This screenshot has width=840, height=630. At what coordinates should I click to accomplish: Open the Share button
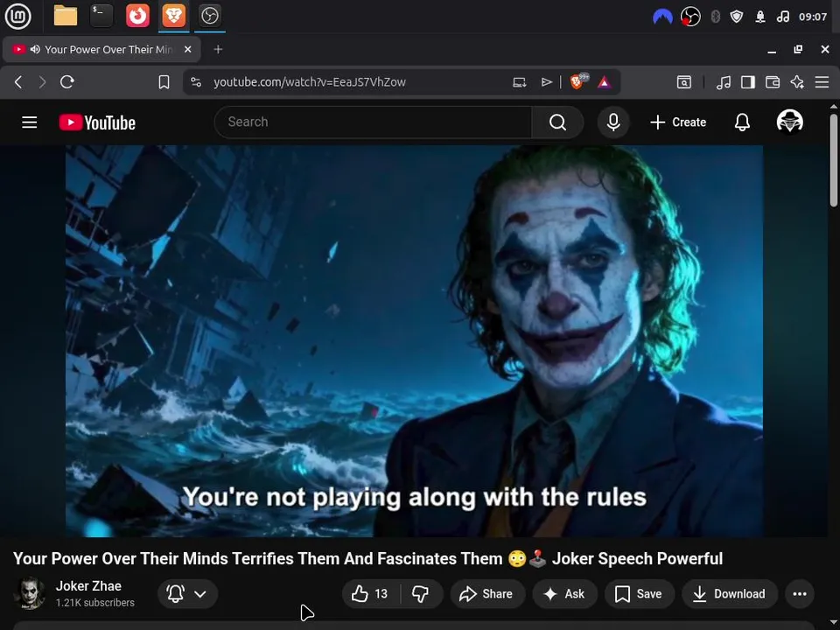[486, 593]
